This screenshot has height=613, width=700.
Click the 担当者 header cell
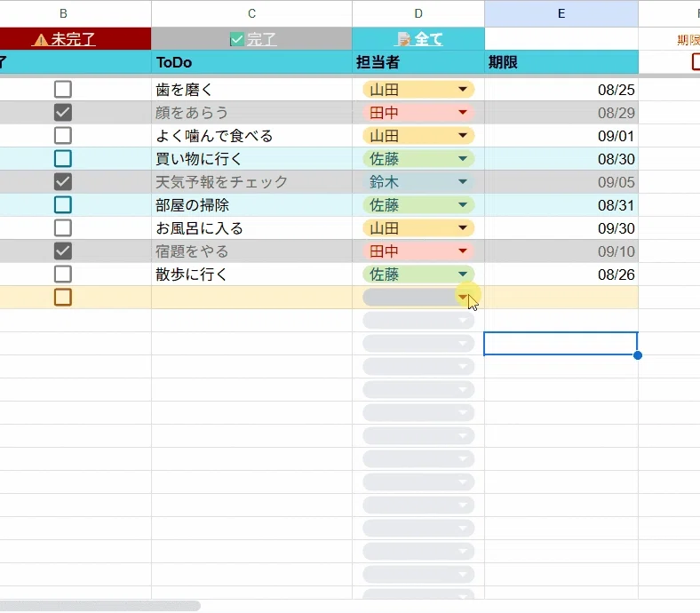pyautogui.click(x=418, y=62)
